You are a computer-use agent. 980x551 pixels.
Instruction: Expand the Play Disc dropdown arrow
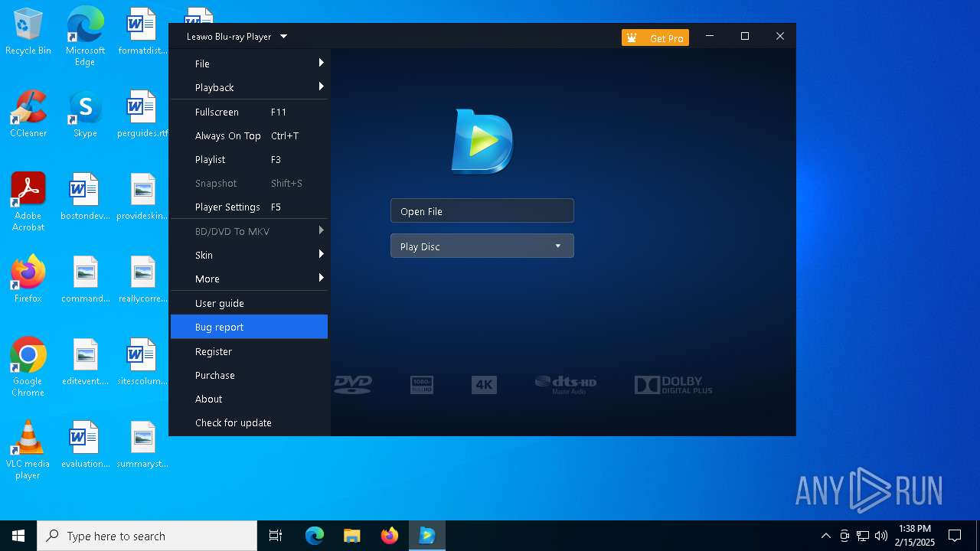pos(558,246)
